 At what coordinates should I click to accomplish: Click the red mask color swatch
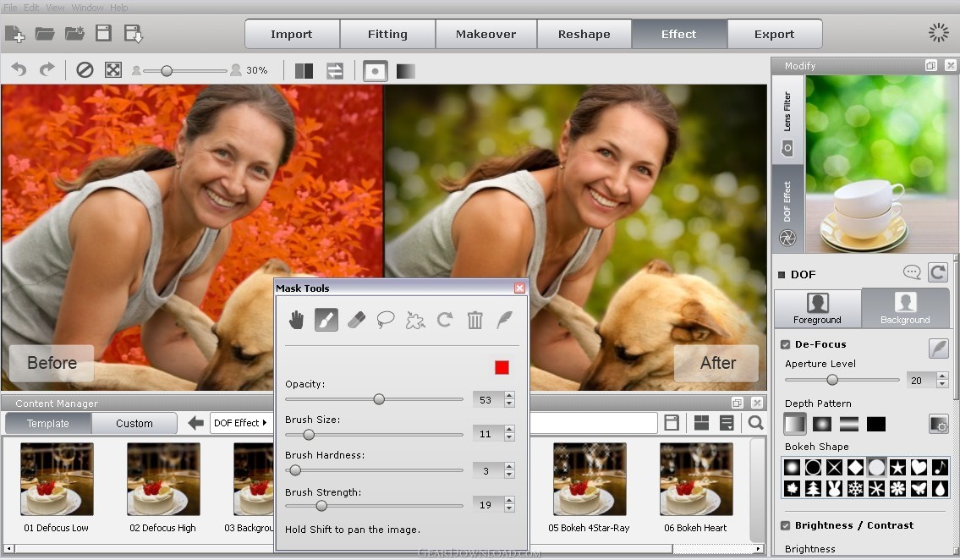(502, 367)
